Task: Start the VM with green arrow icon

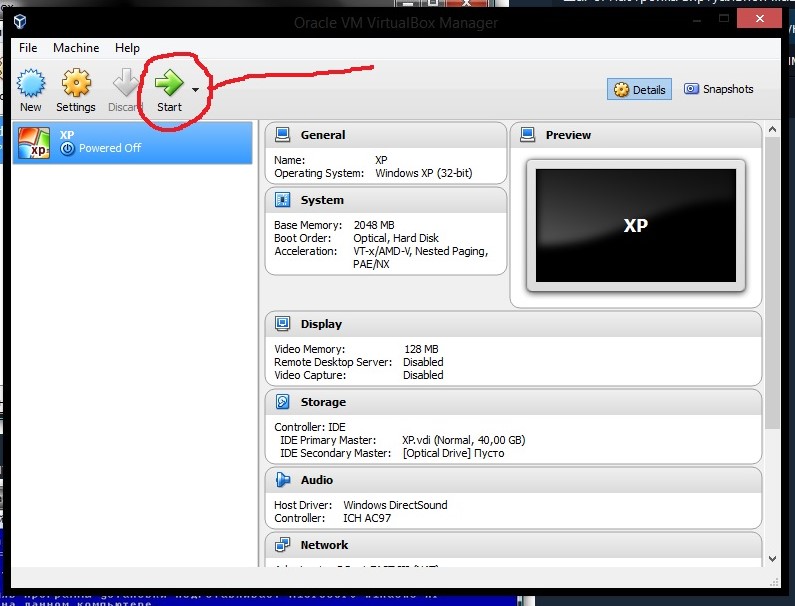Action: coord(169,83)
